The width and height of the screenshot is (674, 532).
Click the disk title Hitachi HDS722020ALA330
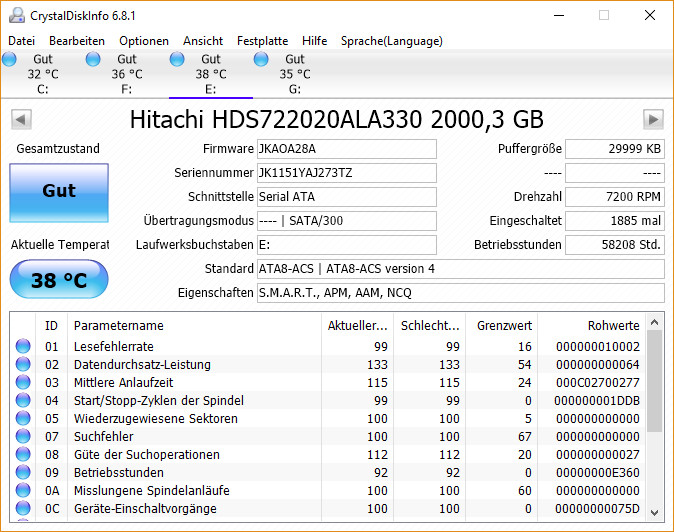pos(337,119)
